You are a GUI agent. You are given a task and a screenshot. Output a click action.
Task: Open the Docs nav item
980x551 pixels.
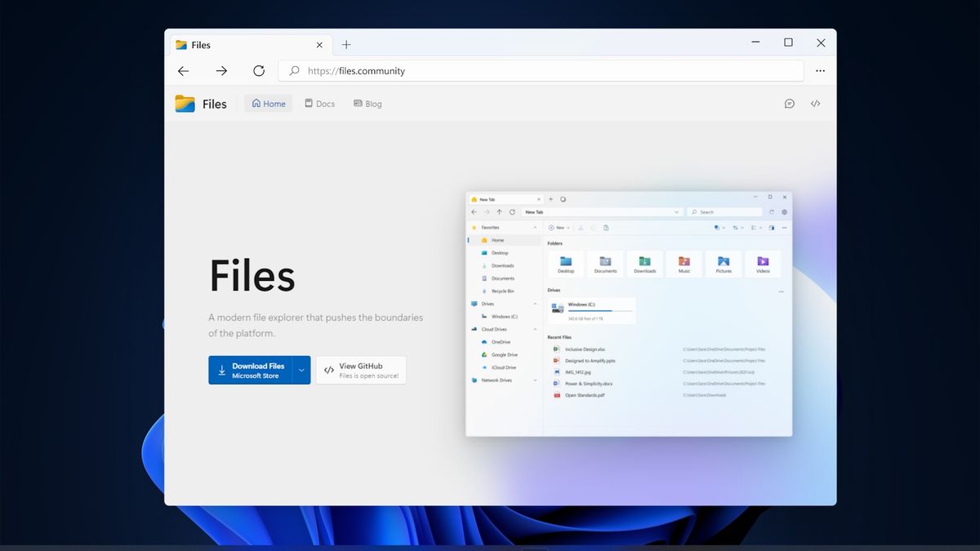pyautogui.click(x=320, y=104)
